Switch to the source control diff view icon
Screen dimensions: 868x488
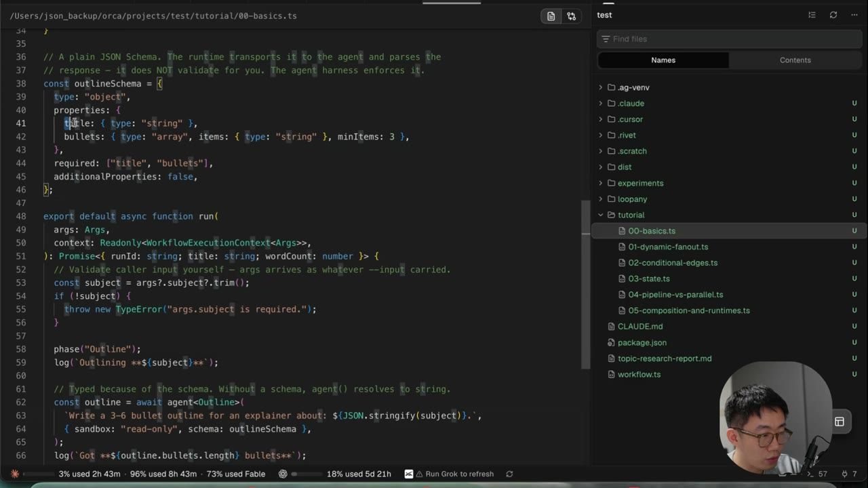coord(572,16)
